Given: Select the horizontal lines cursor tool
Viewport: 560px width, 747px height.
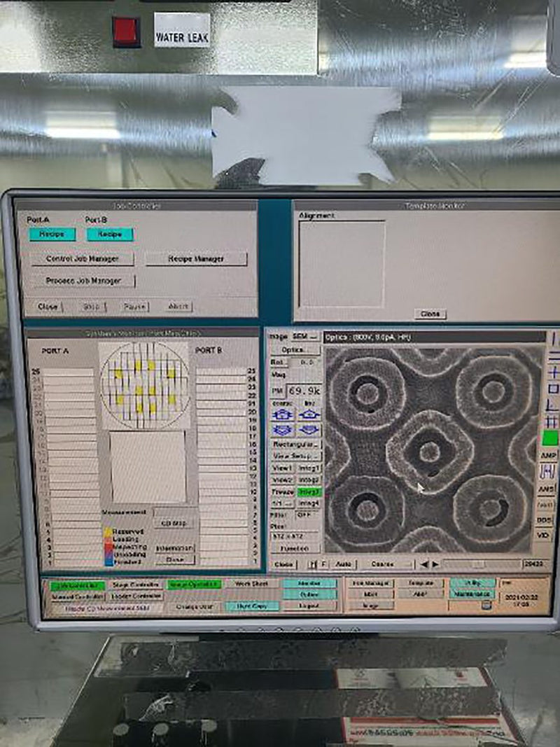Looking at the screenshot, I should pos(554,356).
